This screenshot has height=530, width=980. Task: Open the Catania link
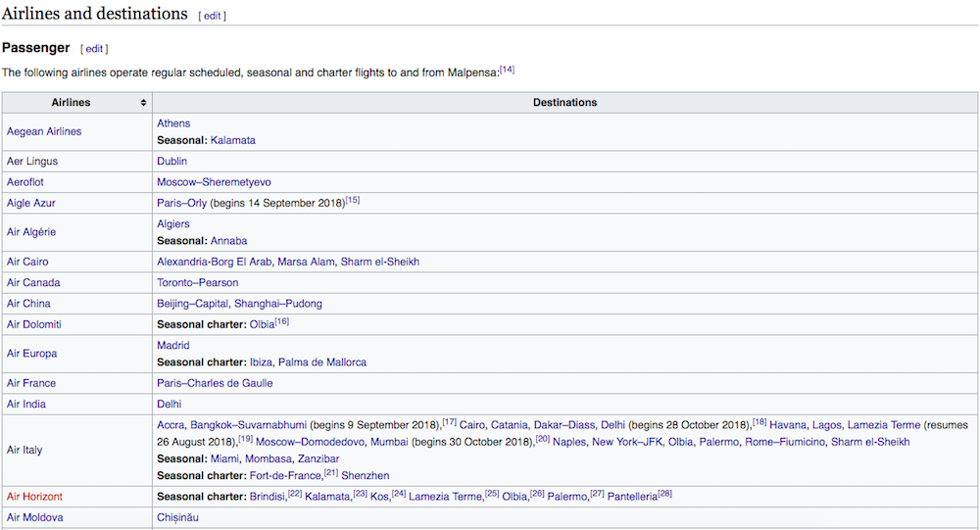[x=509, y=425]
